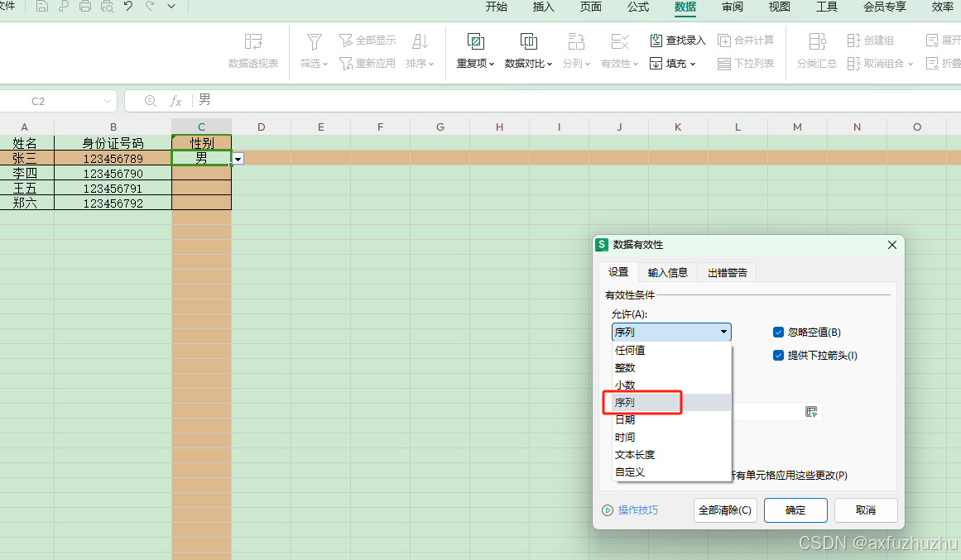Open the 排序 sort dropdown
Viewport: 961px width, 560px height.
[420, 50]
